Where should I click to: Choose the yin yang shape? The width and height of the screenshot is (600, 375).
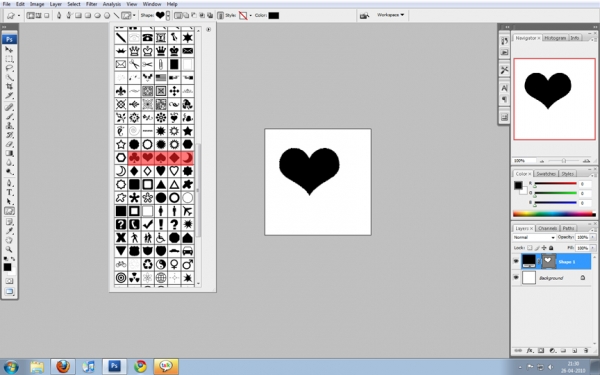point(161,264)
